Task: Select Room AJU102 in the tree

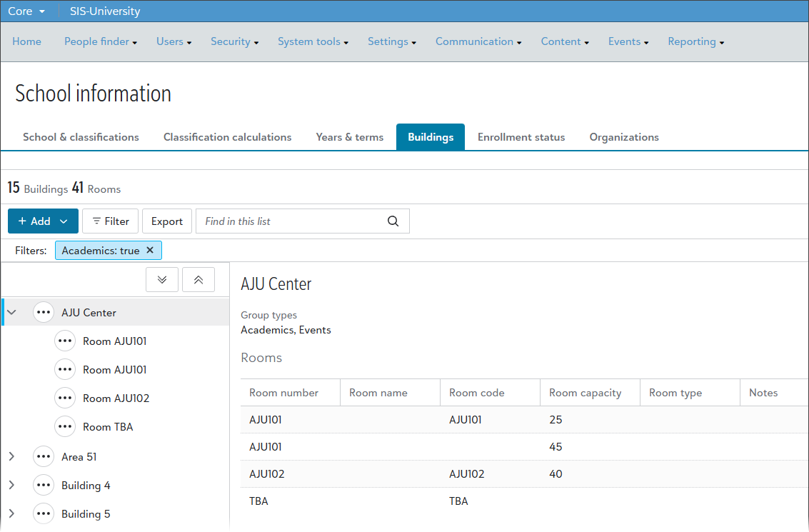Action: coord(116,398)
